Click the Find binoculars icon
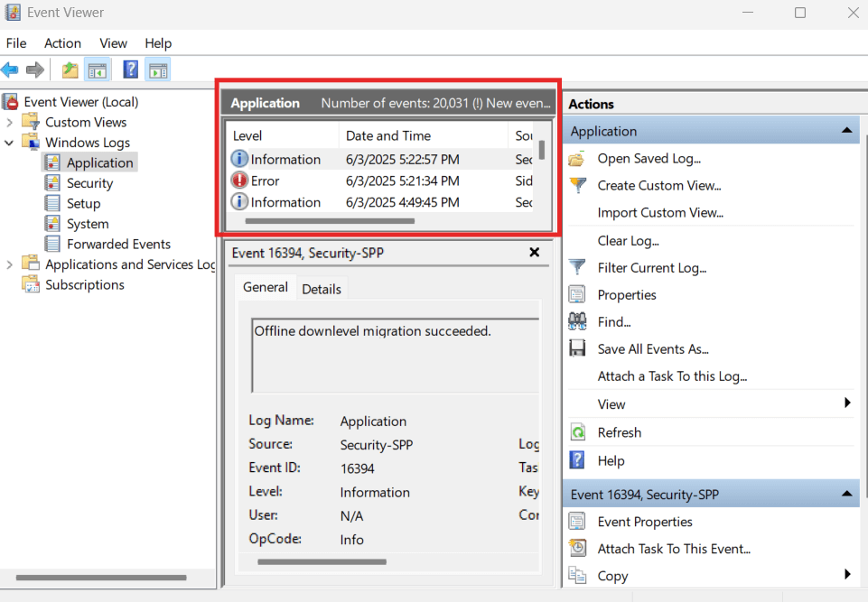This screenshot has width=868, height=602. click(577, 321)
